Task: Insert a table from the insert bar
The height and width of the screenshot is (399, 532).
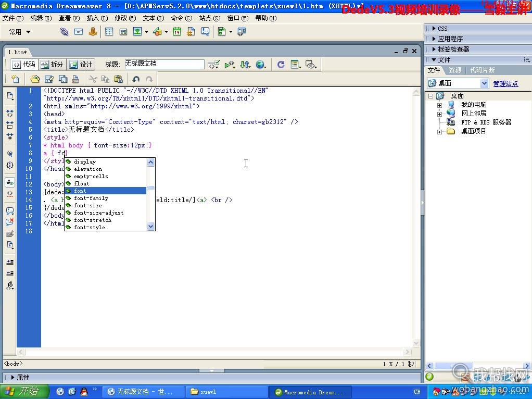Action: 109,32
